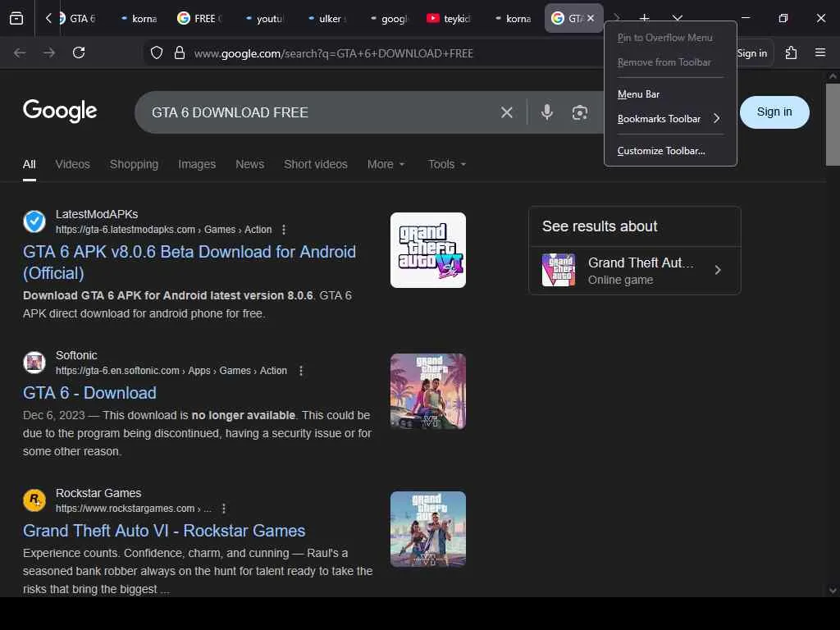Go back with the back arrow
The image size is (840, 630).
20,52
